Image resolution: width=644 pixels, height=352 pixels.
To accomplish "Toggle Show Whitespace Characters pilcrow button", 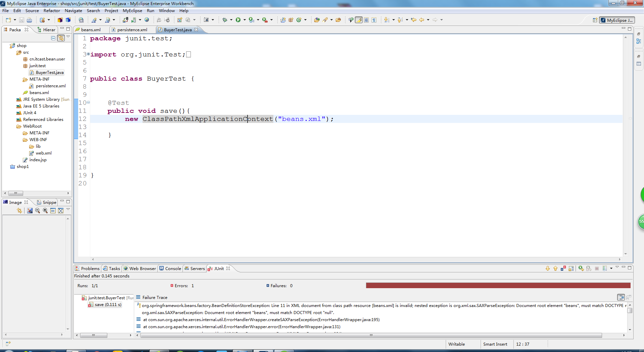I will point(374,20).
